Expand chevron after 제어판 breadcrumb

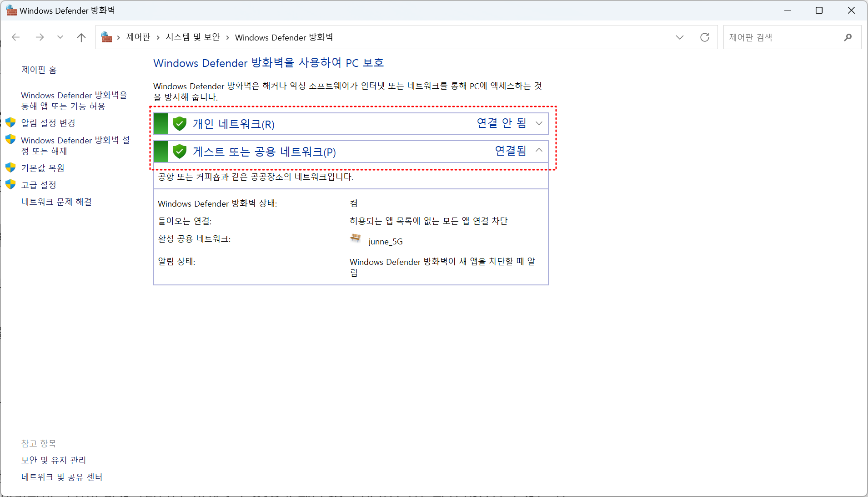[158, 37]
